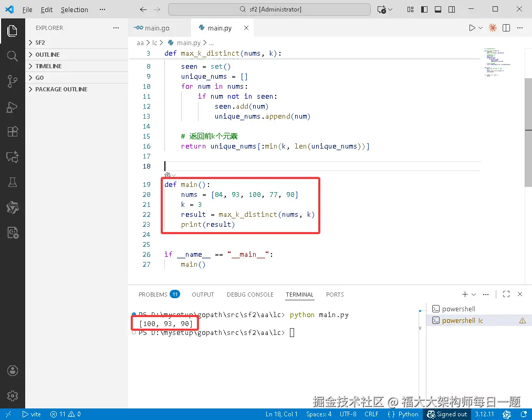Click the orange starburst icon in editor toolbar
Screen dimensions: 532x420
493,28
